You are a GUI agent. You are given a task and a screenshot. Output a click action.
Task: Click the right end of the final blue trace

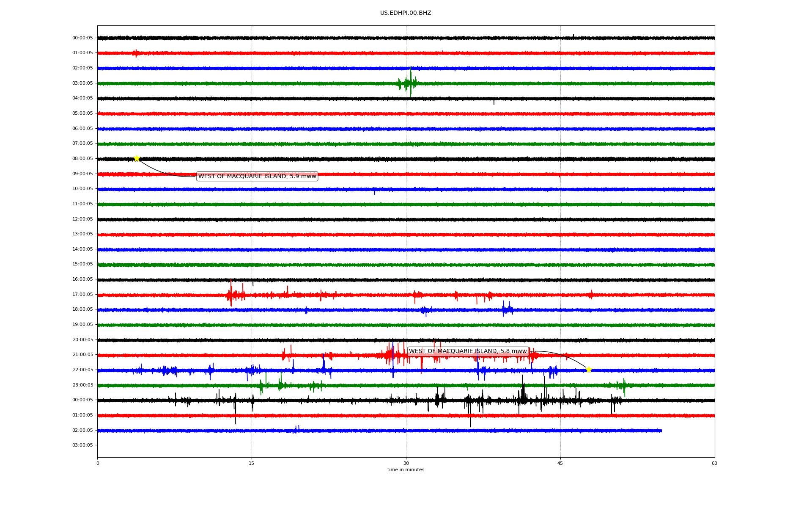point(661,431)
